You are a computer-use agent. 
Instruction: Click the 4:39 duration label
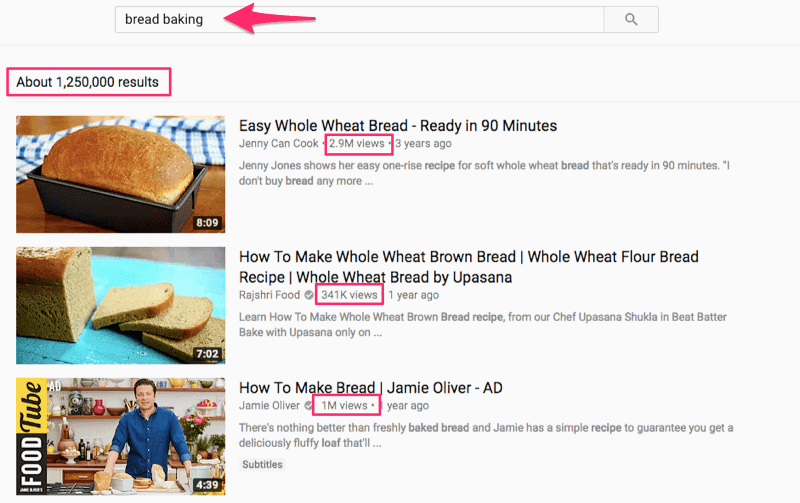[x=207, y=485]
